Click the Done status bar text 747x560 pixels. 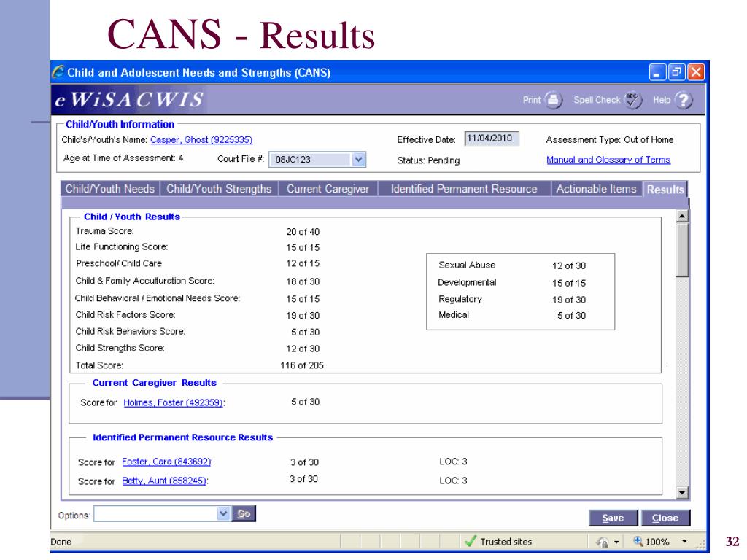(x=61, y=542)
